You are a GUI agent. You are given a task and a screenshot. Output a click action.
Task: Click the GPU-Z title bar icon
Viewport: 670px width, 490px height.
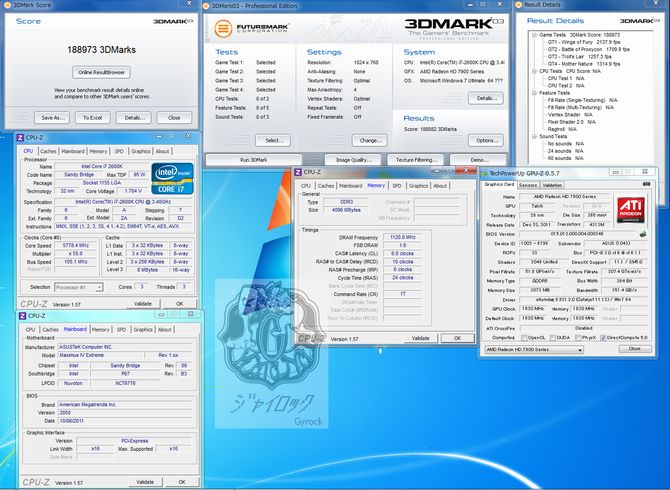(x=484, y=173)
